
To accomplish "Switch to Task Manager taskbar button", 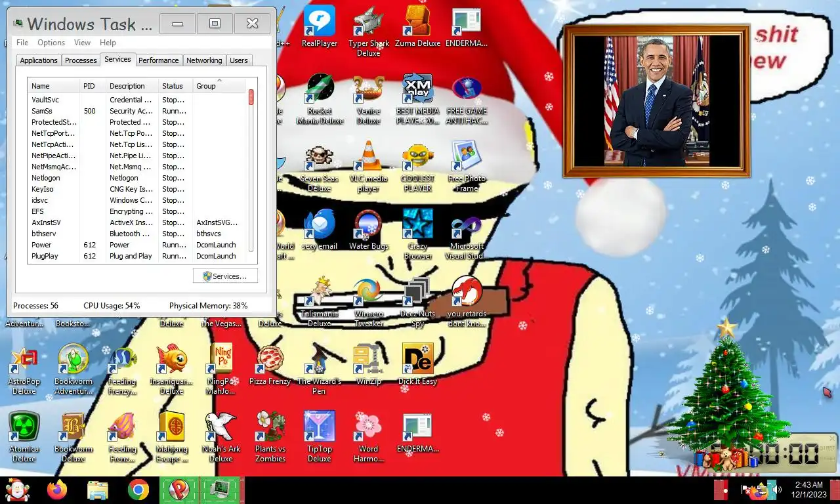I will (219, 490).
